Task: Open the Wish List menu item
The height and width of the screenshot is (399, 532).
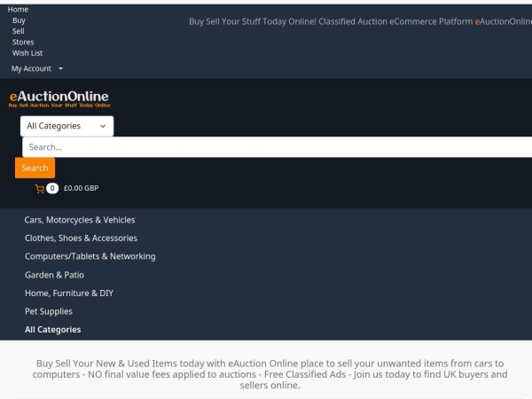Action: (27, 53)
